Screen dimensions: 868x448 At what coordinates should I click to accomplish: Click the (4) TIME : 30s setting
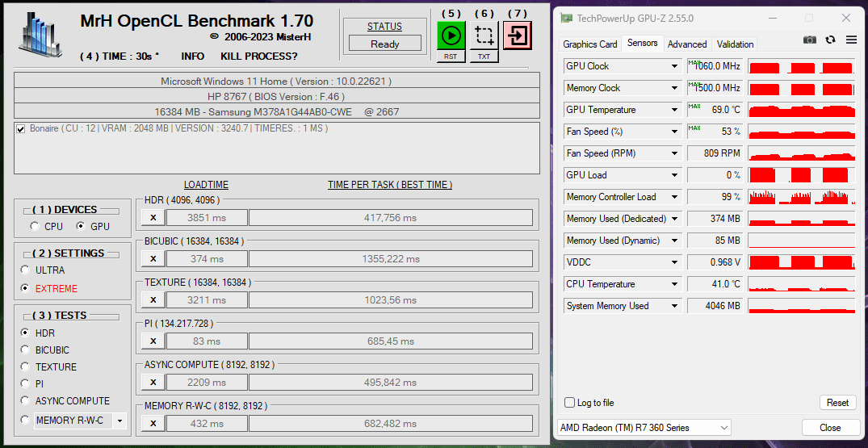pyautogui.click(x=120, y=57)
